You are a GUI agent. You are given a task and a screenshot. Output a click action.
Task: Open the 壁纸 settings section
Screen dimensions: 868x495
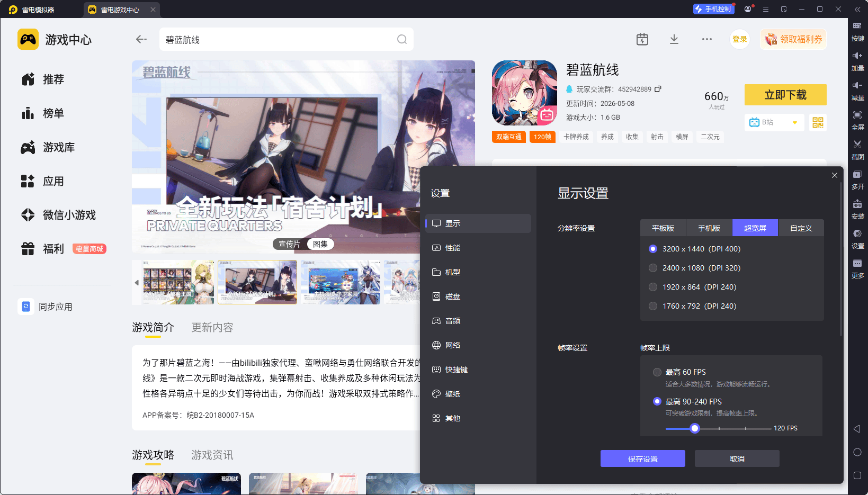point(478,394)
